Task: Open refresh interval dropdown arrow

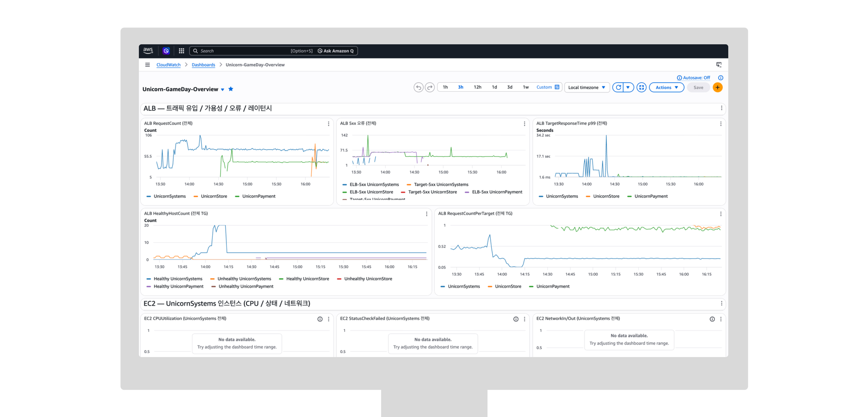Action: 628,87
